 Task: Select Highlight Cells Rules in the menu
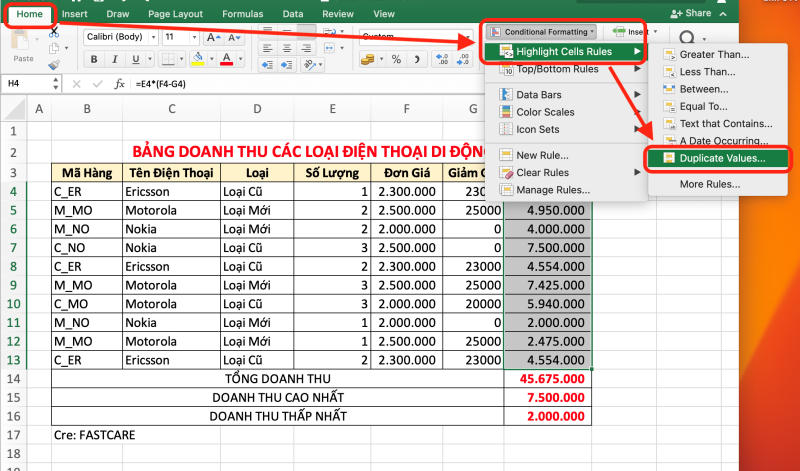(x=564, y=51)
